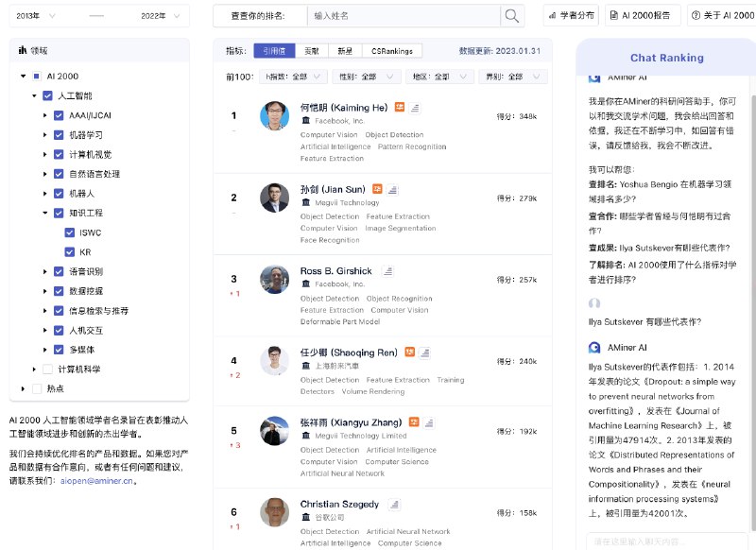This screenshot has width=756, height=550.
Task: Open the h指数 filter dropdown
Action: (x=293, y=77)
